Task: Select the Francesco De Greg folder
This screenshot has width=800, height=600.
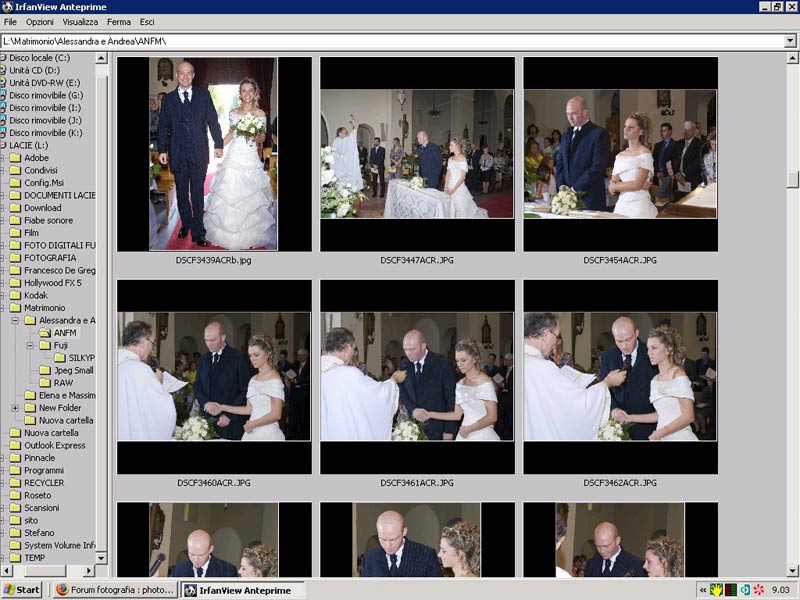Action: pyautogui.click(x=60, y=270)
